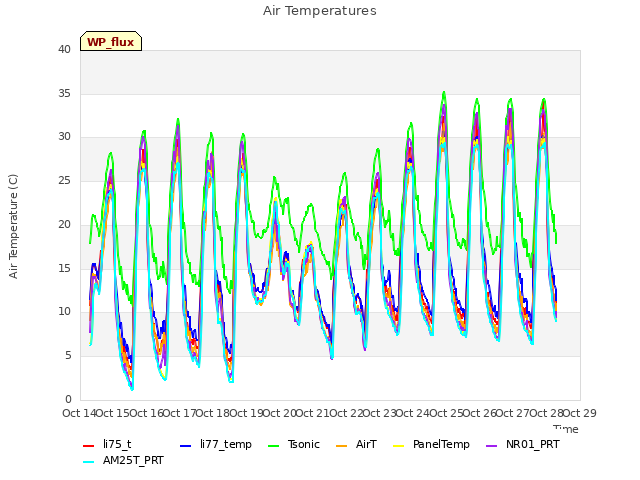Click the AM25T_PRT legend label
Screen dimensions: 640x480
(x=133, y=460)
